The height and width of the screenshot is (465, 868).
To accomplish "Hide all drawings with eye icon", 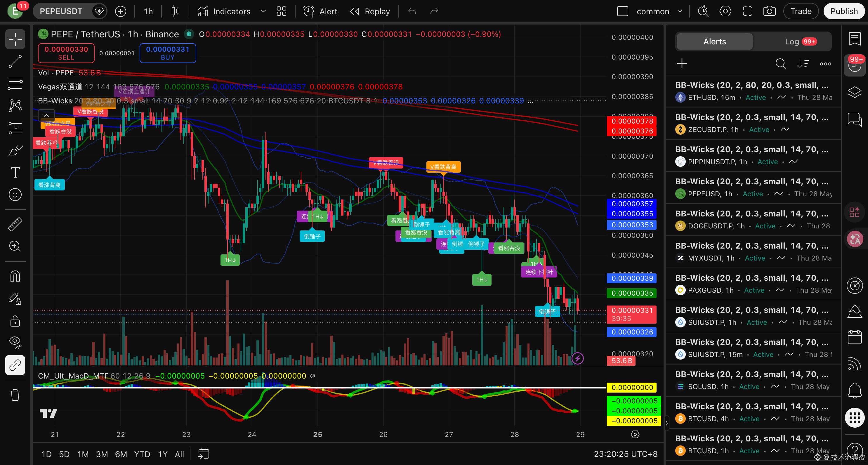I will click(x=15, y=343).
